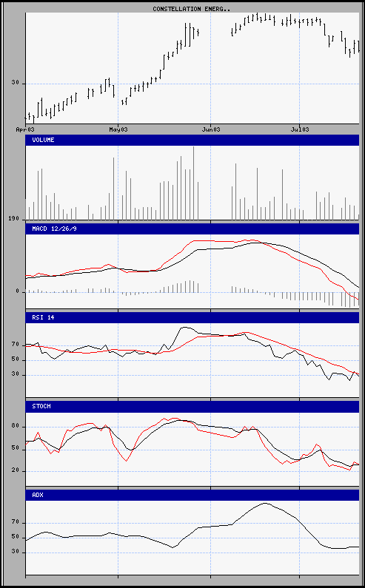Click the RSI 70 level label
This screenshot has width=365, height=588.
15,344
